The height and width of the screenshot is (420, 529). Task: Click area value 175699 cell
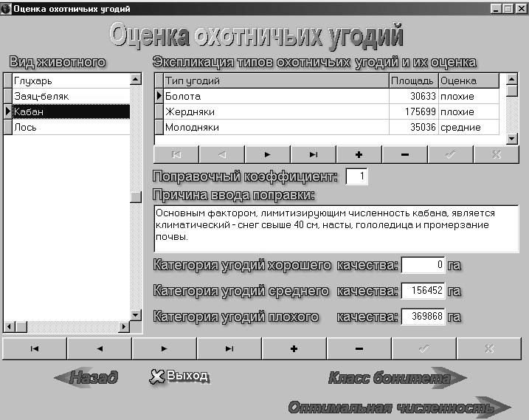(414, 111)
